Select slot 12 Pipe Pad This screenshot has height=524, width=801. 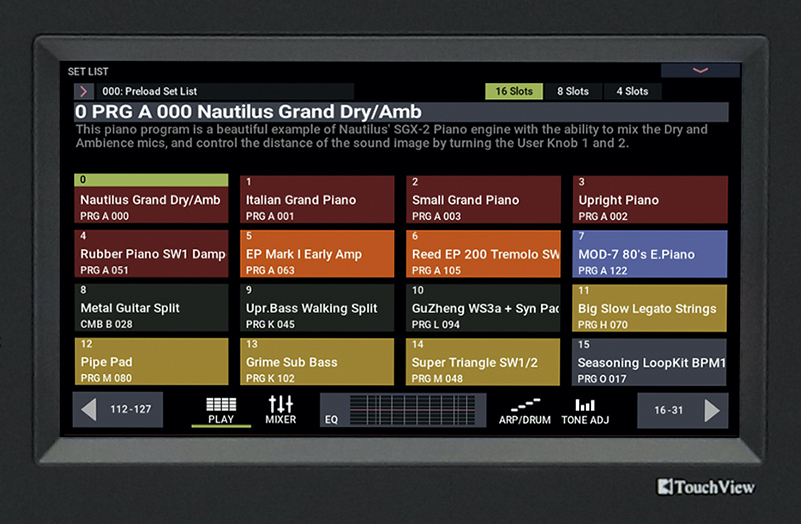[151, 362]
